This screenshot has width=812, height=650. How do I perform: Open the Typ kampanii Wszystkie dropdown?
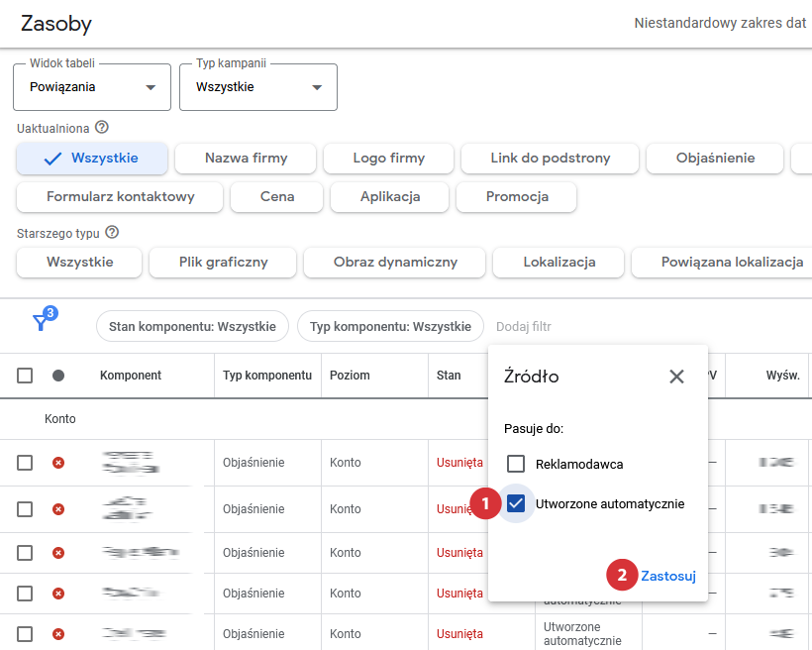pos(258,87)
